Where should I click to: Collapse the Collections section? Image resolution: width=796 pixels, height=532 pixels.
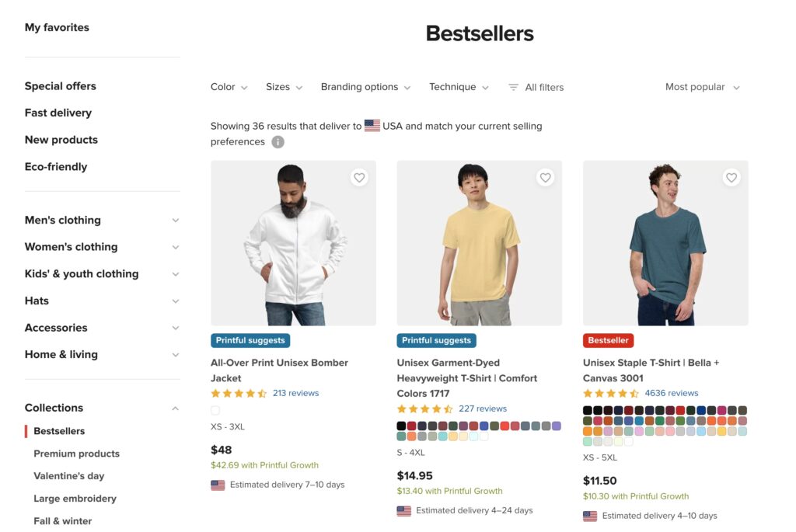[176, 409]
